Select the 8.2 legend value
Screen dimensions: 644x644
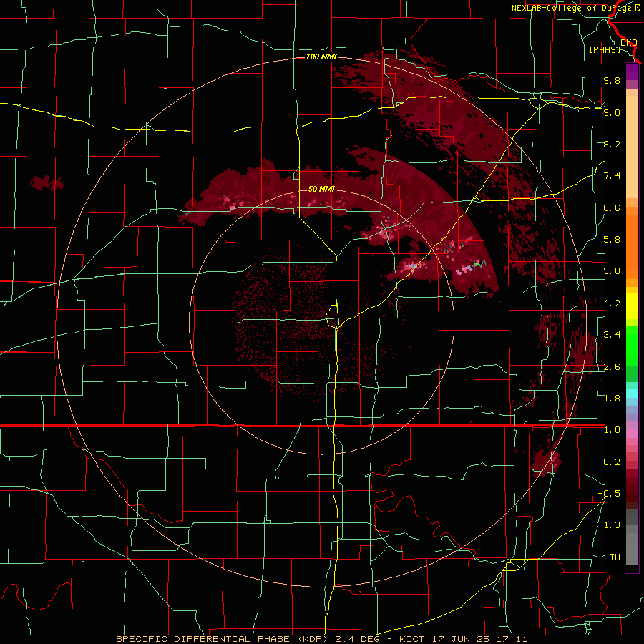point(612,144)
